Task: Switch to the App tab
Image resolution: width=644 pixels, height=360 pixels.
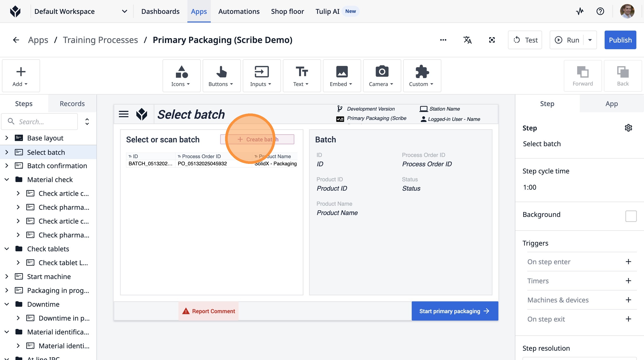Action: click(x=611, y=104)
